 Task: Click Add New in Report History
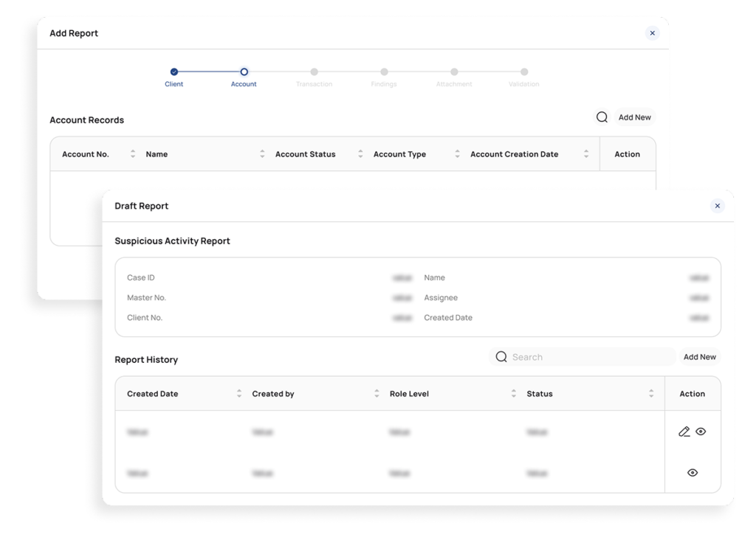699,356
